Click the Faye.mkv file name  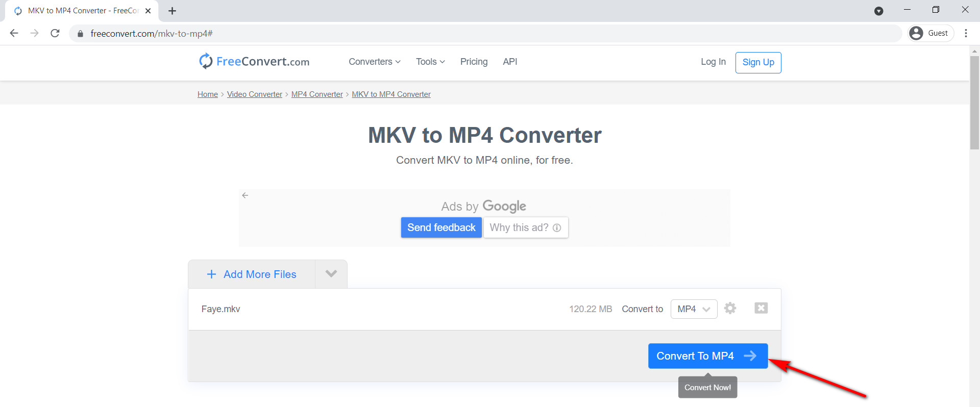pos(220,309)
